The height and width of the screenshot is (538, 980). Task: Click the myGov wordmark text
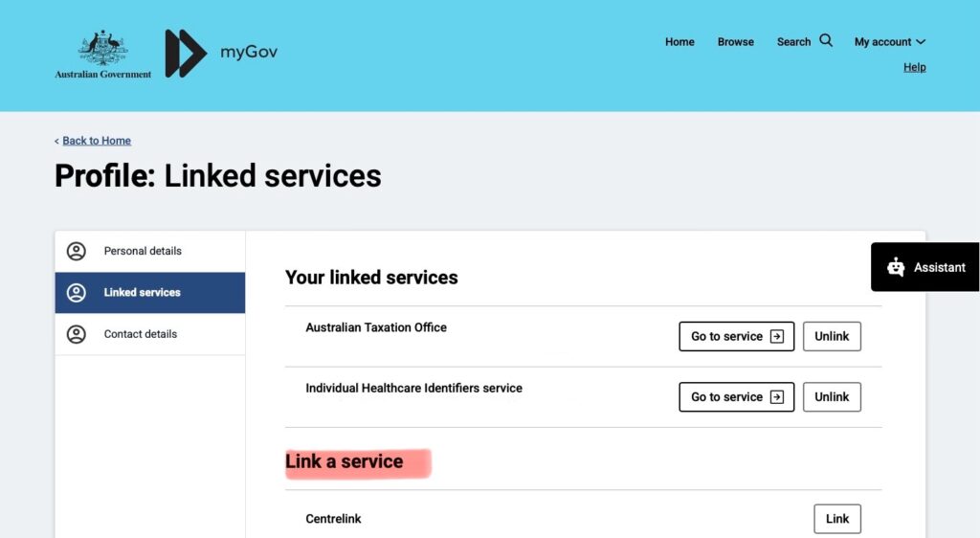point(249,52)
